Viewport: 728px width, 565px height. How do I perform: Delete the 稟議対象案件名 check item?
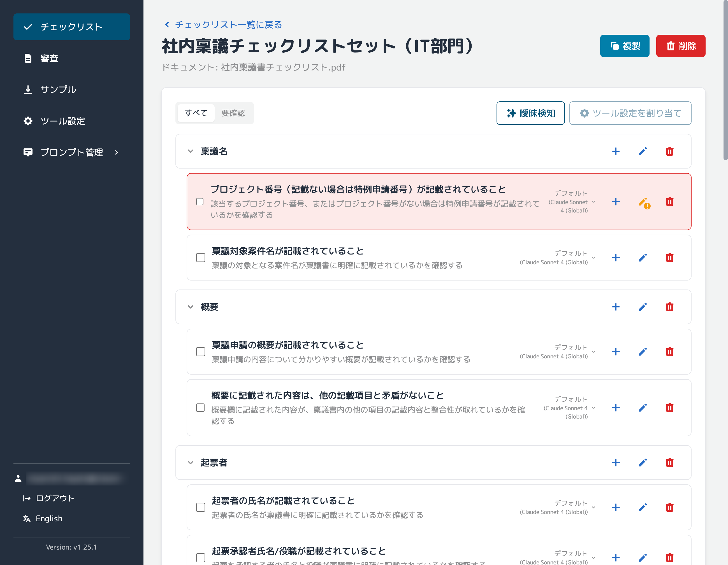pos(669,258)
